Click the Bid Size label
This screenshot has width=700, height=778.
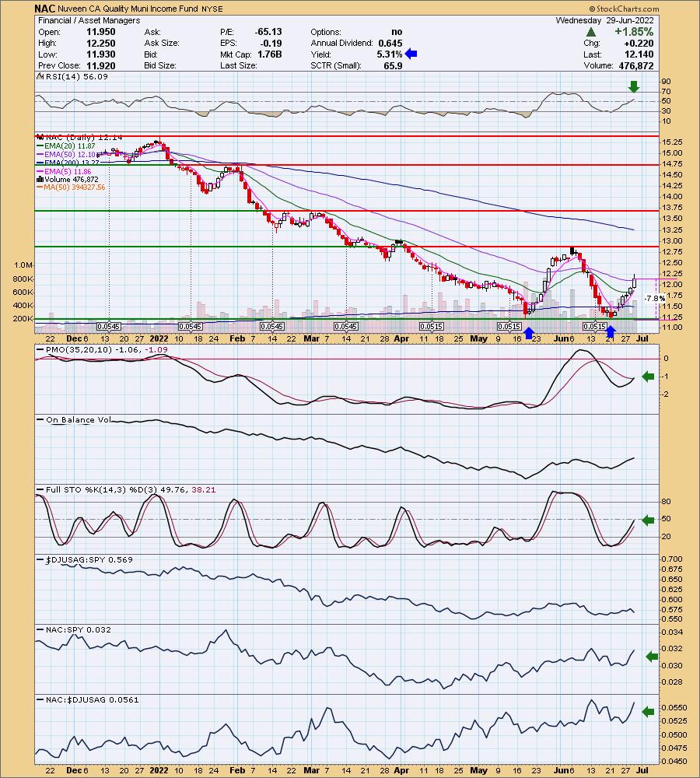pos(161,66)
